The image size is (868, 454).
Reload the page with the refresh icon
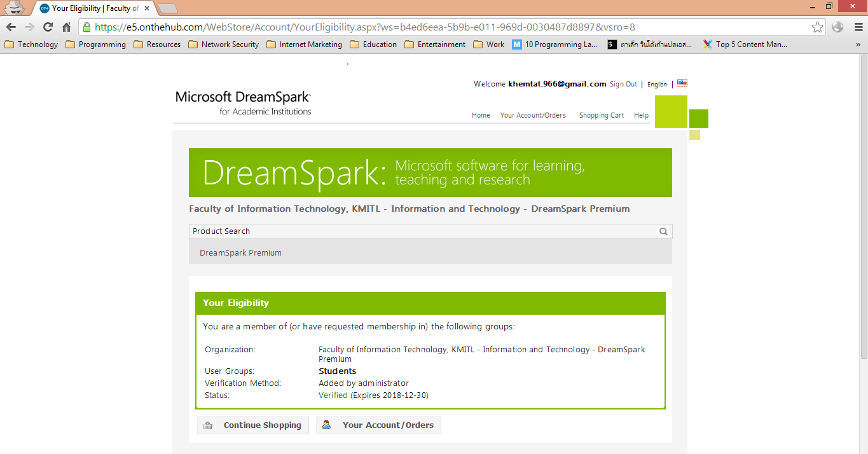pyautogui.click(x=48, y=27)
